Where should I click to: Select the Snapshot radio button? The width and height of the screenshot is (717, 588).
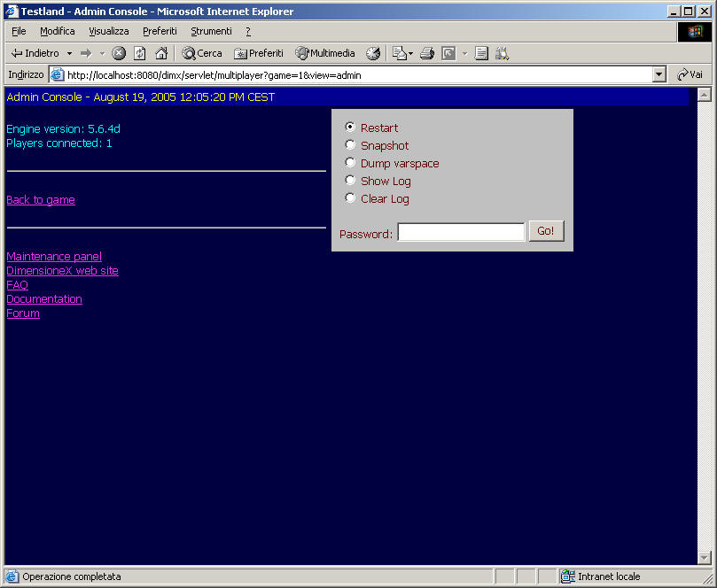[350, 145]
